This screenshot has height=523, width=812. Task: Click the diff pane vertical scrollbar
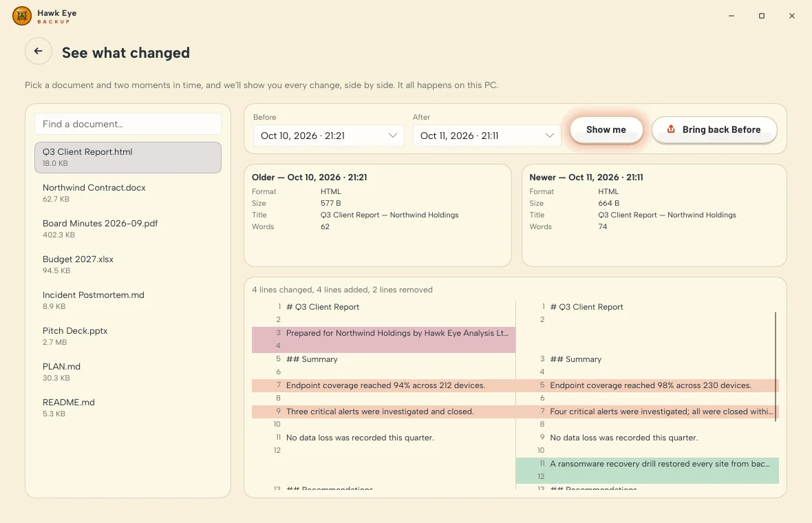[776, 367]
